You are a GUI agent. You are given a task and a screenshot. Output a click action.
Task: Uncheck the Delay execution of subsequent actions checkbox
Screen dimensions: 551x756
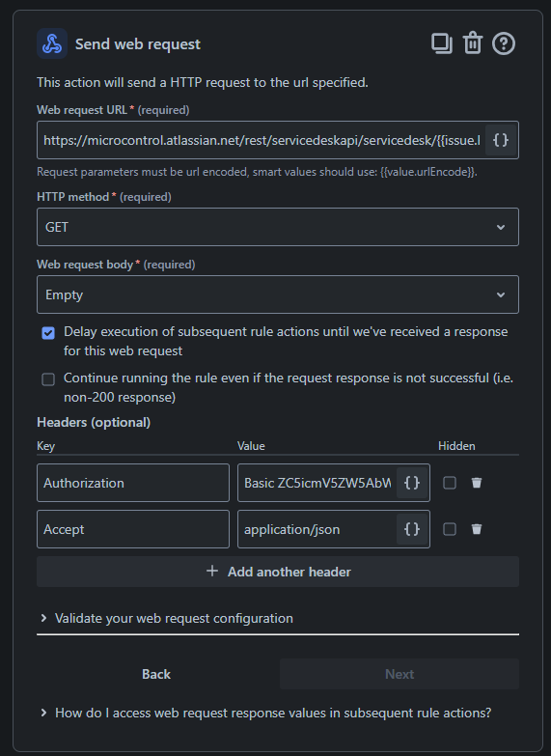(48, 333)
